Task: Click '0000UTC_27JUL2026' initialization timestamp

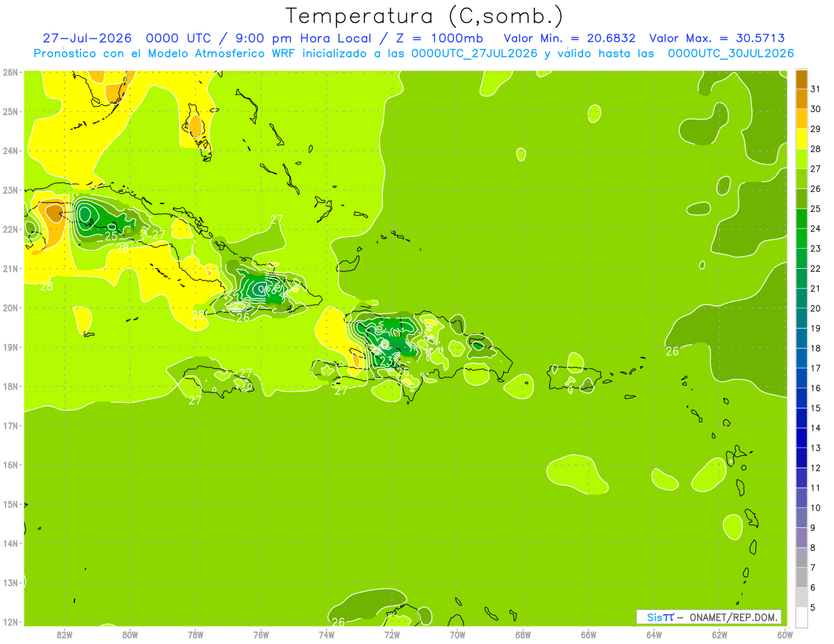Action: click(x=474, y=53)
